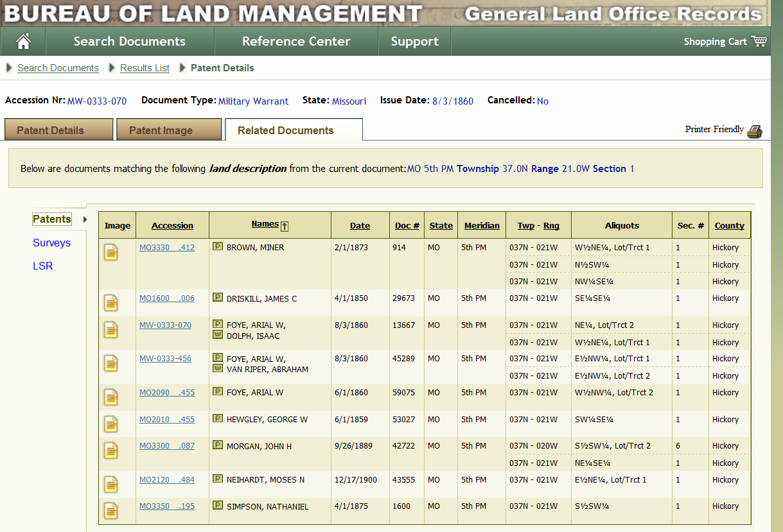Open document image for HEWGLEY, GEORGE W row
783x532 pixels.
(111, 424)
